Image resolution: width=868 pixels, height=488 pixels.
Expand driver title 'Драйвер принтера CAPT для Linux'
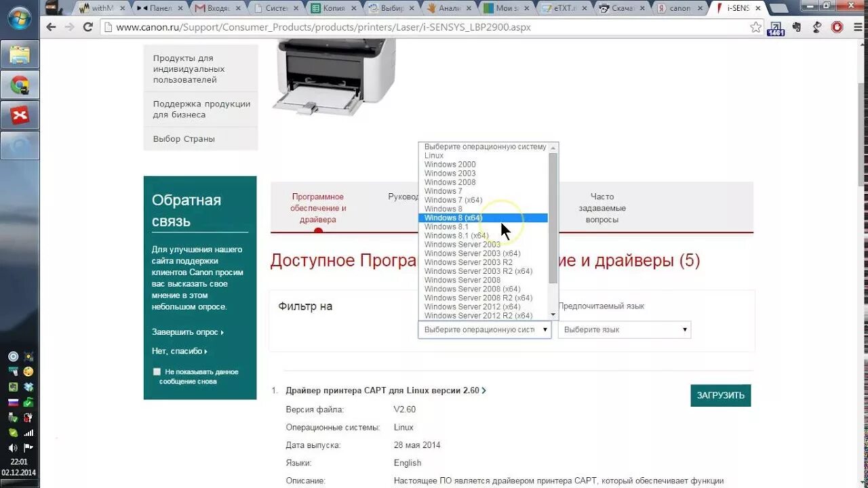click(385, 390)
